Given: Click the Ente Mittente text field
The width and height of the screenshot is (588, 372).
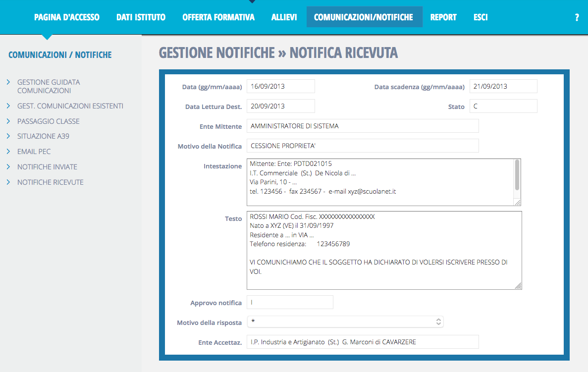Looking at the screenshot, I should (x=363, y=126).
